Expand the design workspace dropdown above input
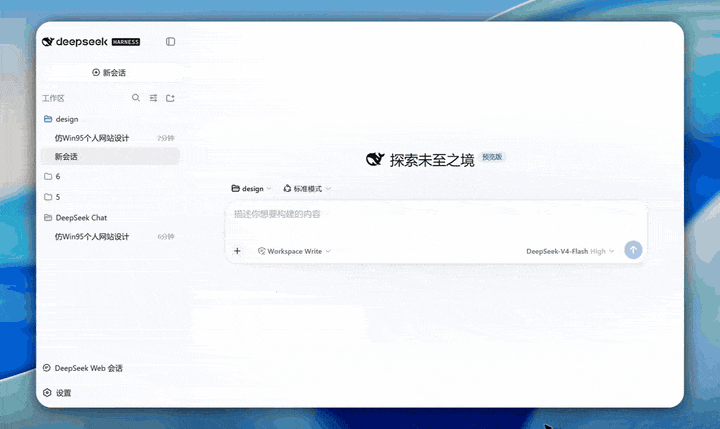Image resolution: width=720 pixels, height=429 pixels. pyautogui.click(x=252, y=189)
